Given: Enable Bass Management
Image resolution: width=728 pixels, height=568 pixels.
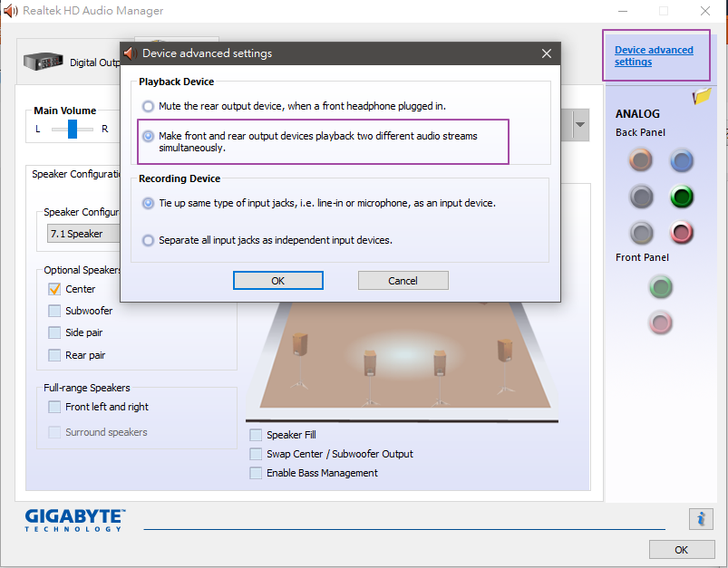Looking at the screenshot, I should point(255,473).
